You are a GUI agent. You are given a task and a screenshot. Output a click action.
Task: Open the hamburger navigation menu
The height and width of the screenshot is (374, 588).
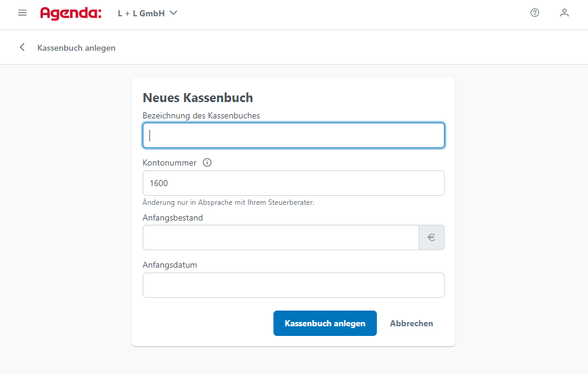pos(22,13)
